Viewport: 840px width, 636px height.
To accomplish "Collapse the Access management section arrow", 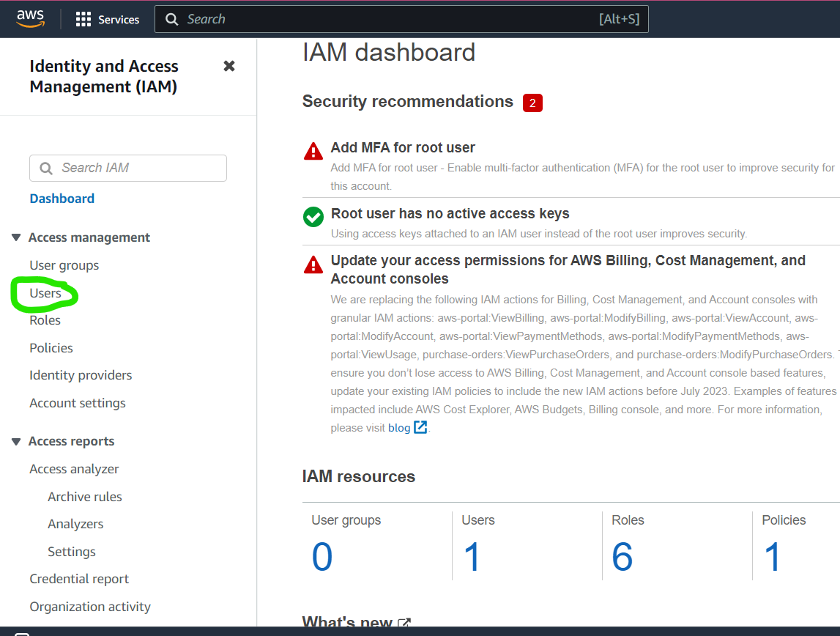I will click(x=16, y=237).
